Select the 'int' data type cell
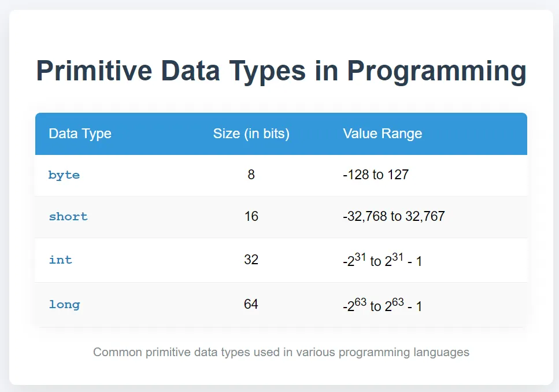Image resolution: width=559 pixels, height=392 pixels. (x=60, y=260)
